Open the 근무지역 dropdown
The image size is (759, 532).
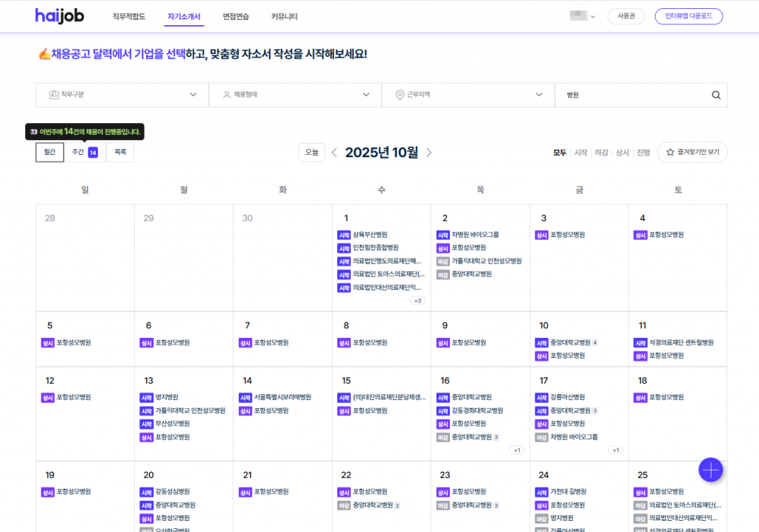click(x=468, y=95)
